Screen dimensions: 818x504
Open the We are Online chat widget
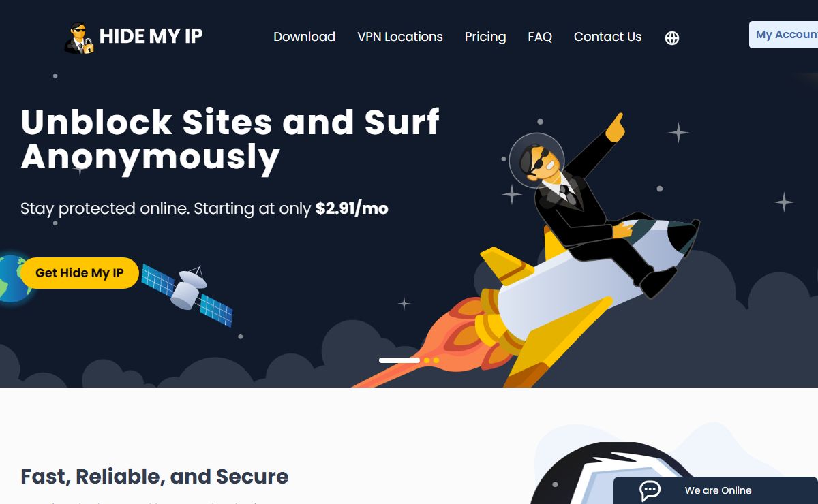(x=716, y=490)
